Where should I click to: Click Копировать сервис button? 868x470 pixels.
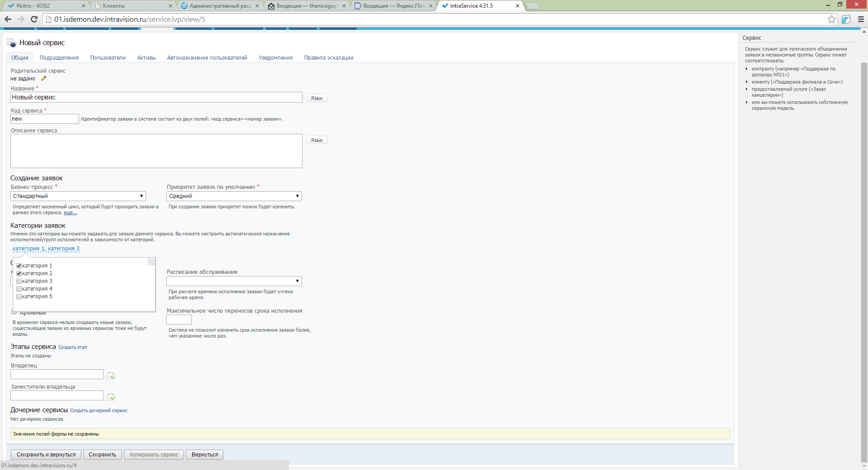[154, 455]
